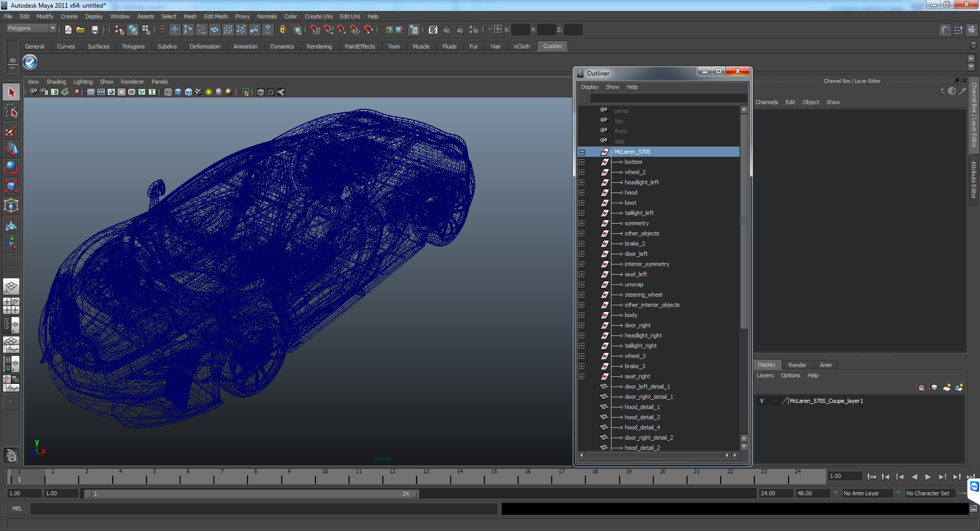Expand the steering_wheel node
The height and width of the screenshot is (531, 980).
pyautogui.click(x=581, y=295)
